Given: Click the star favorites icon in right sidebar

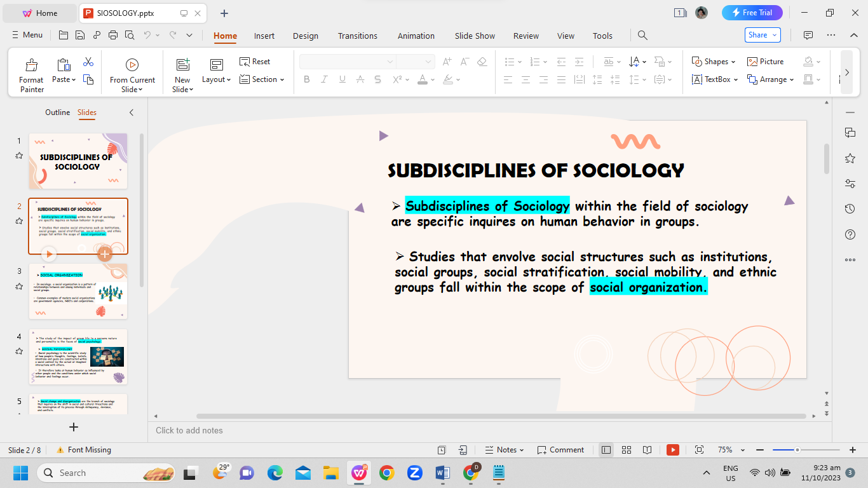Looking at the screenshot, I should (x=850, y=158).
